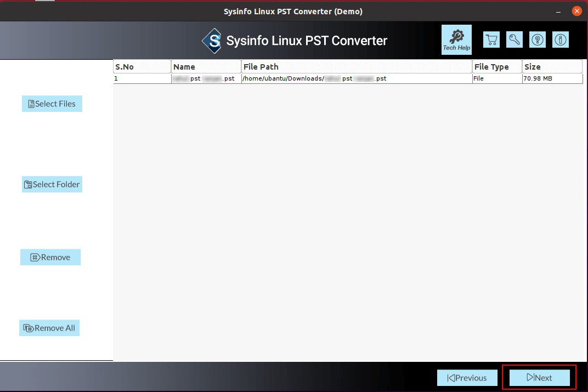
Task: Select the file name cell ending in .pst
Action: [206, 79]
